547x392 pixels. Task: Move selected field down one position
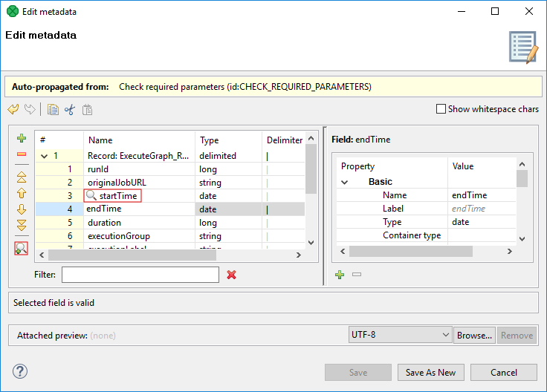coord(22,209)
